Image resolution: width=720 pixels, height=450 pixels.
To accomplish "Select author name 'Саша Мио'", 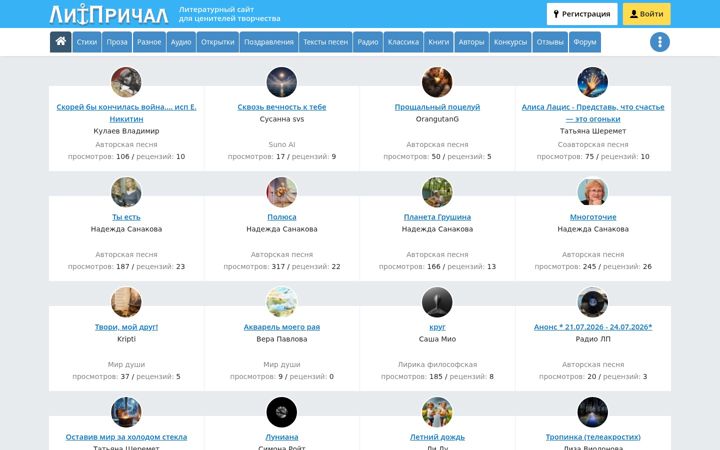I will 437,339.
